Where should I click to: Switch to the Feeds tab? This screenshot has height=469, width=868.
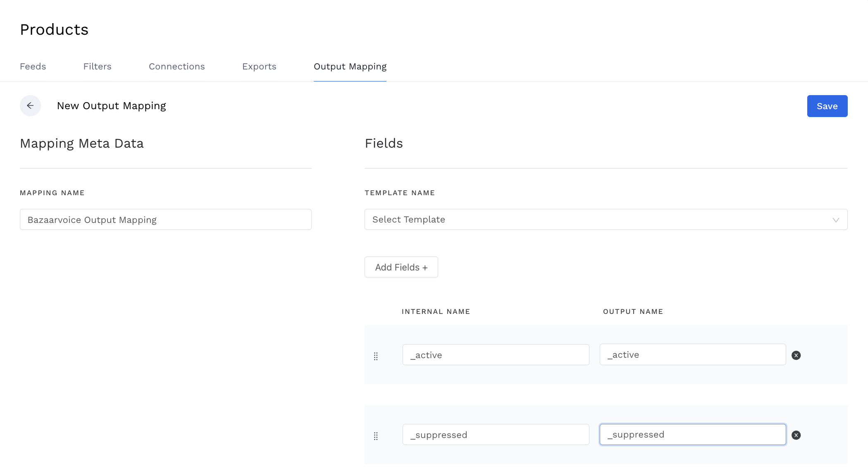click(x=33, y=67)
